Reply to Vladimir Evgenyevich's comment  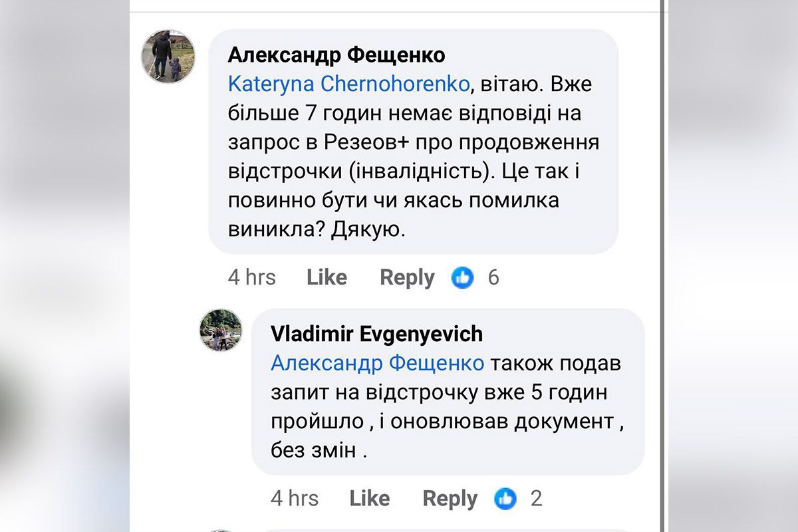(x=450, y=498)
